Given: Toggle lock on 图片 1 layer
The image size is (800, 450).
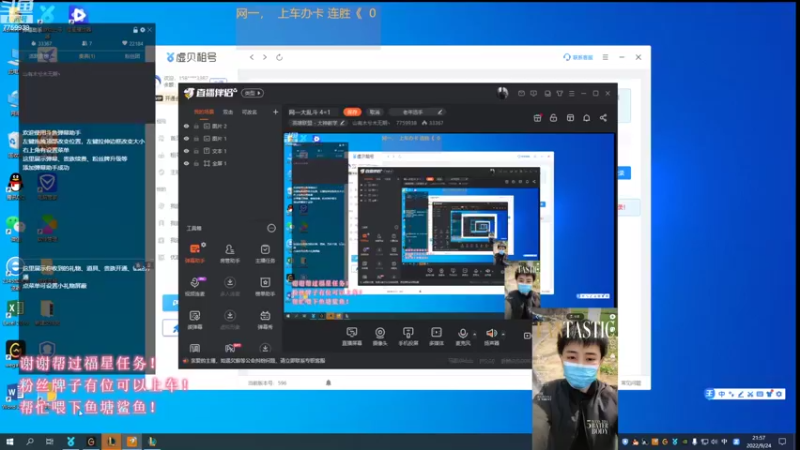Looking at the screenshot, I should click(x=196, y=138).
